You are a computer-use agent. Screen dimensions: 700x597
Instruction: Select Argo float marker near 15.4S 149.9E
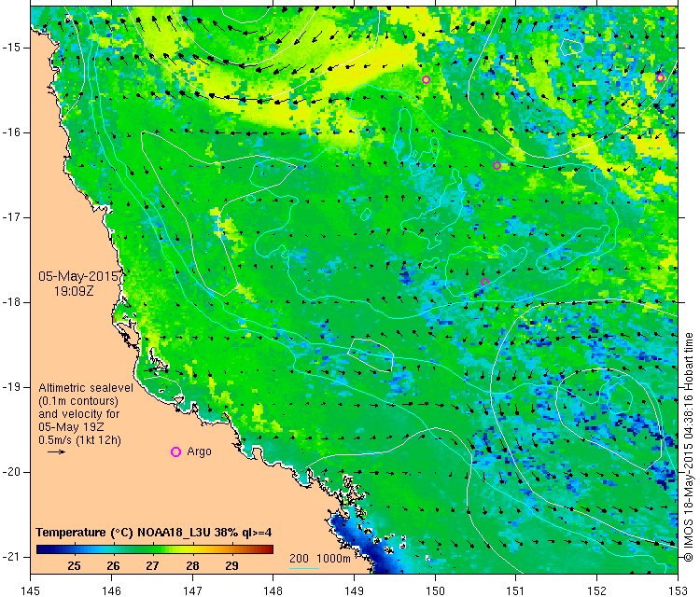[426, 80]
